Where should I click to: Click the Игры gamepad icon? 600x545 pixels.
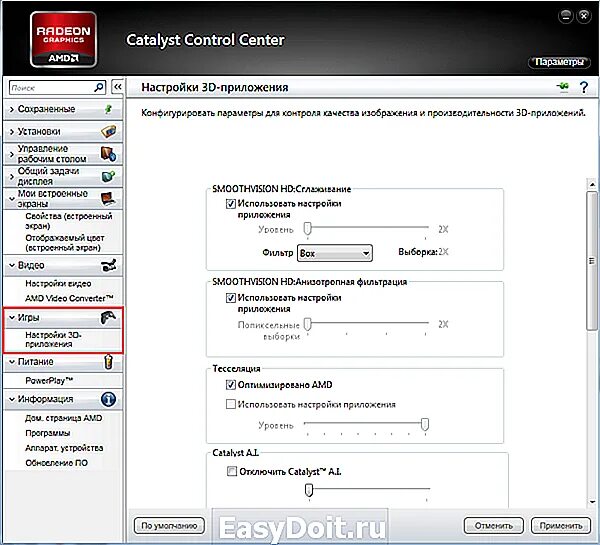(108, 317)
